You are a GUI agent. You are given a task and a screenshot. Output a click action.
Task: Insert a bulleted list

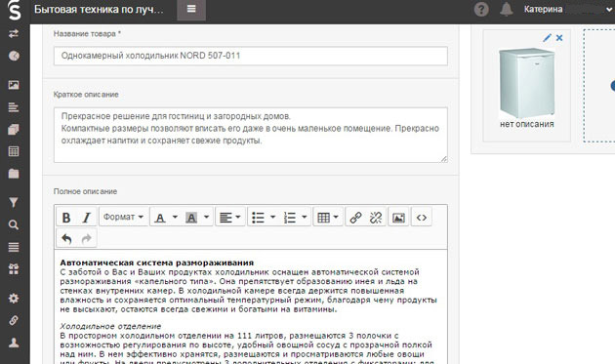[x=258, y=218]
